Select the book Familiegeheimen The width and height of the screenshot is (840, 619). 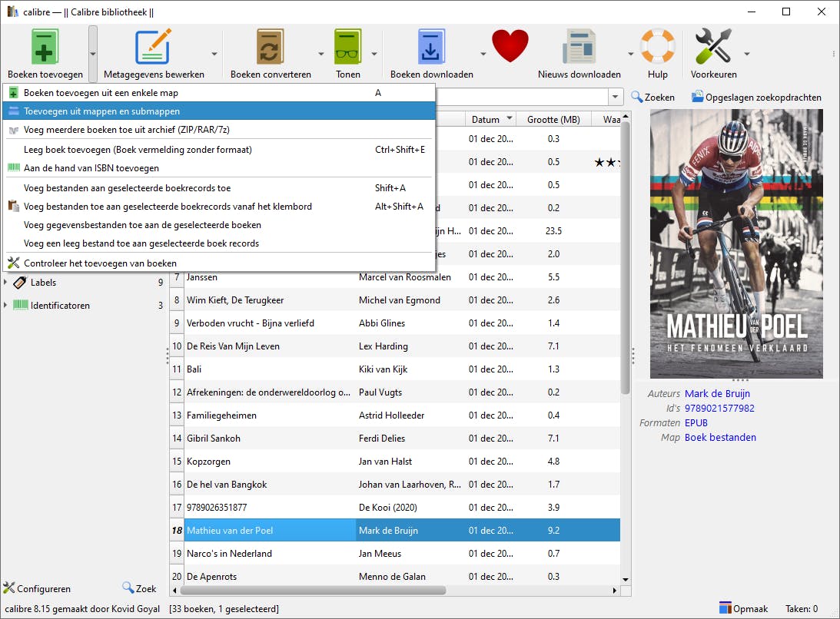click(x=270, y=415)
